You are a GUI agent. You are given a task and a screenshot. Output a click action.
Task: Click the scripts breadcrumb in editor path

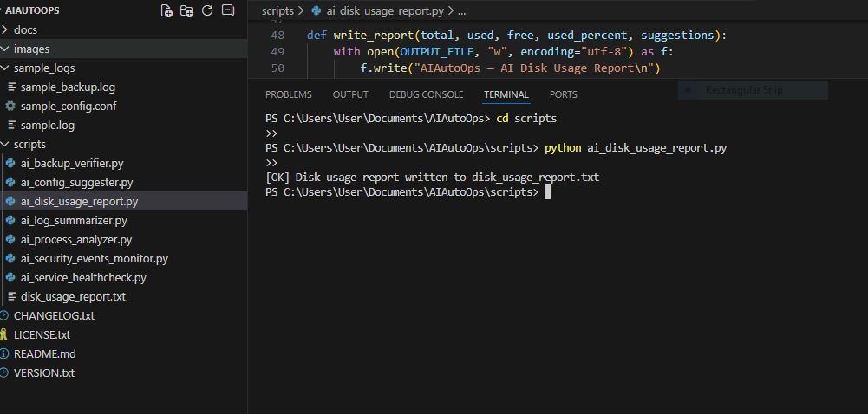277,11
